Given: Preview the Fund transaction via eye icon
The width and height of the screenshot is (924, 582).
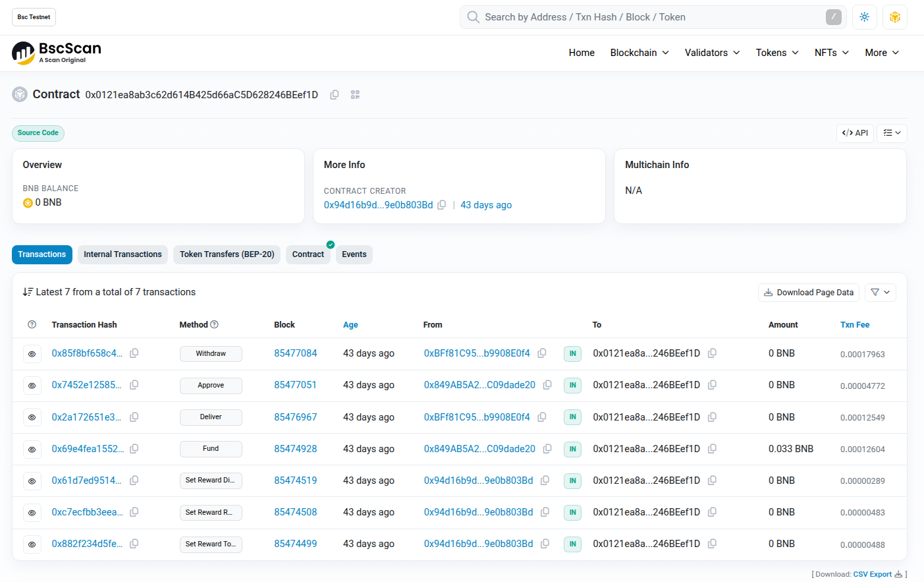Looking at the screenshot, I should tap(32, 450).
